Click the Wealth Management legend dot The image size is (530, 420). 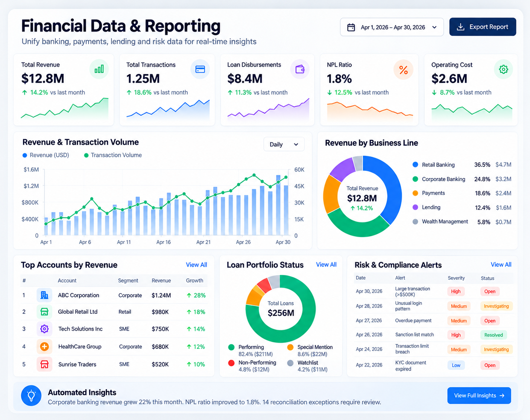pos(415,222)
